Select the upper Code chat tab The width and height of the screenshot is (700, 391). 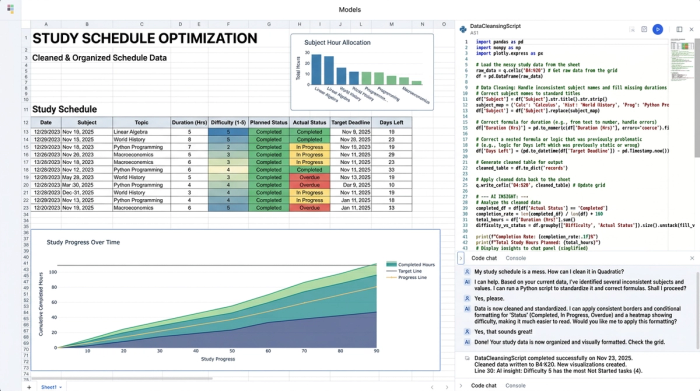pyautogui.click(x=484, y=258)
